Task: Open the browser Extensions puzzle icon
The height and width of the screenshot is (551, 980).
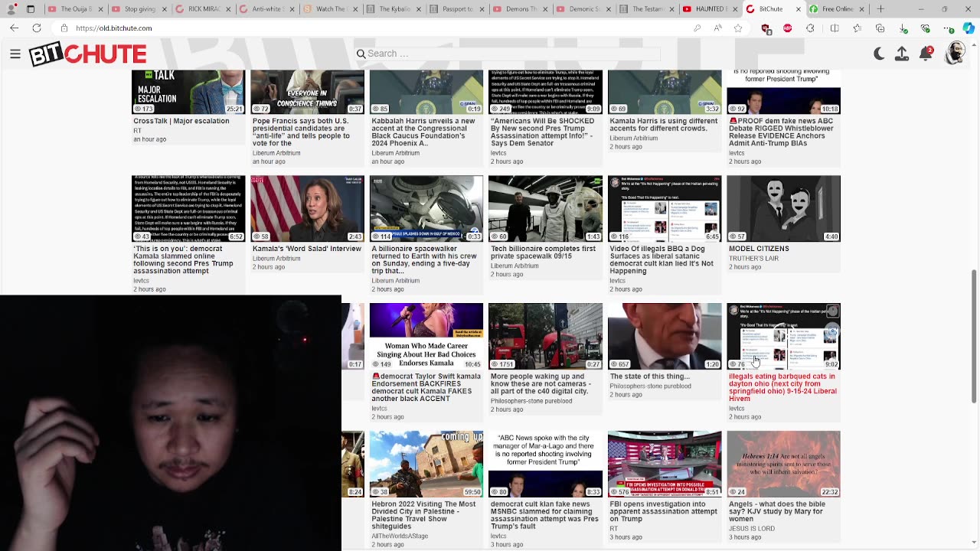Action: pyautogui.click(x=811, y=28)
